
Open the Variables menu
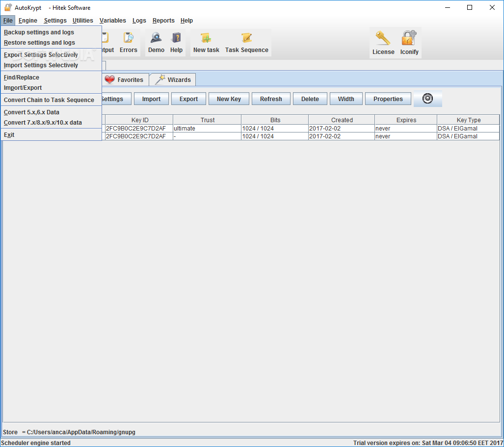[x=112, y=21]
